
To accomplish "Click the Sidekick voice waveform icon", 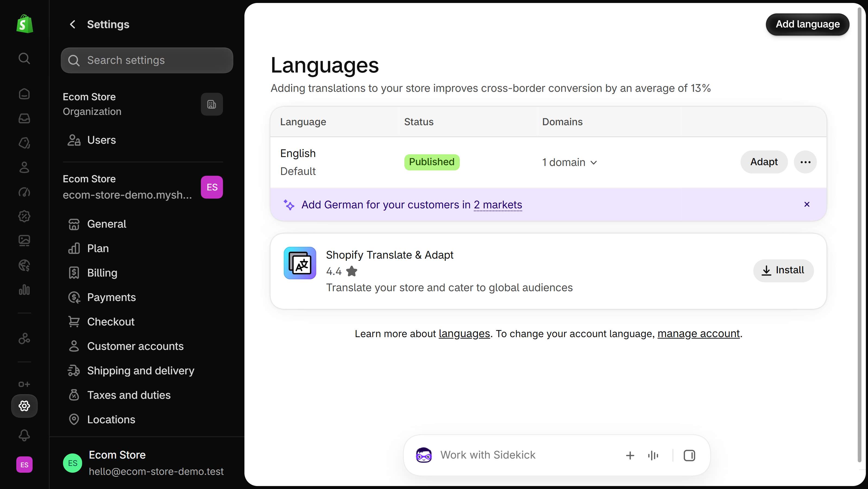I will click(x=653, y=455).
